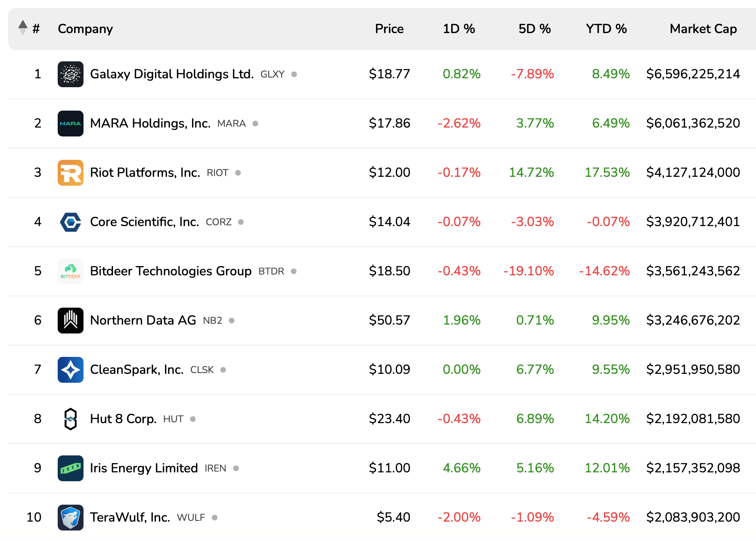Select the MARA Holdings logo icon

71,123
